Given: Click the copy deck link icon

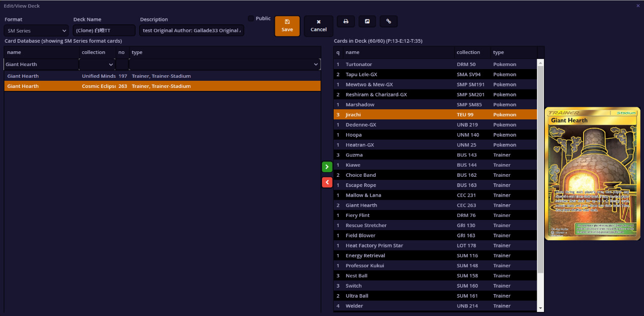Looking at the screenshot, I should click(x=389, y=21).
